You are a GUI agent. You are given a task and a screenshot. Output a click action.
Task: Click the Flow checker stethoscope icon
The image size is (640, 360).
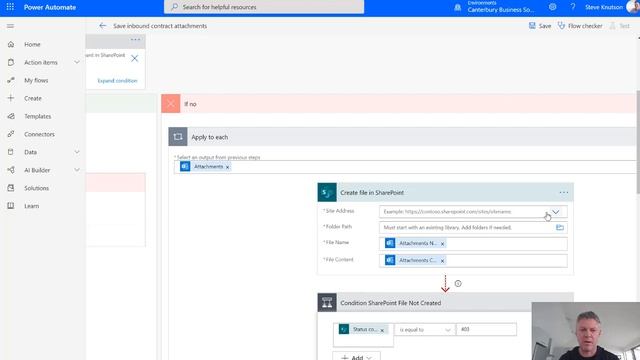click(x=562, y=26)
